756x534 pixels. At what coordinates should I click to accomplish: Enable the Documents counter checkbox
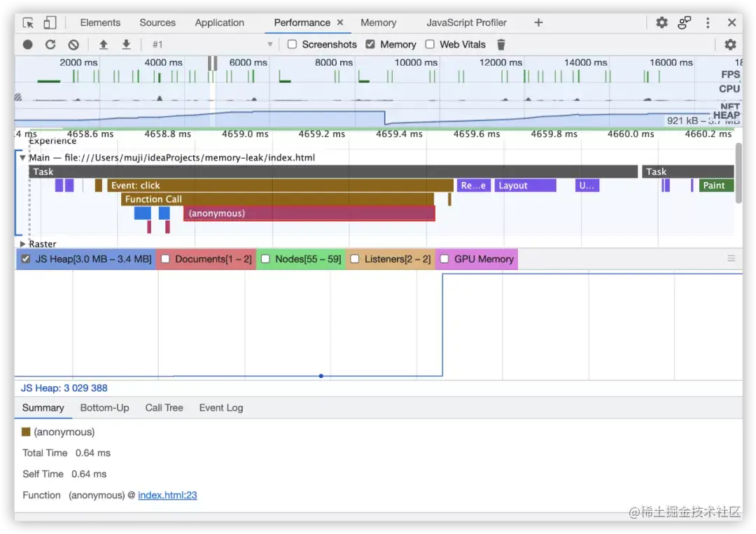tap(165, 259)
